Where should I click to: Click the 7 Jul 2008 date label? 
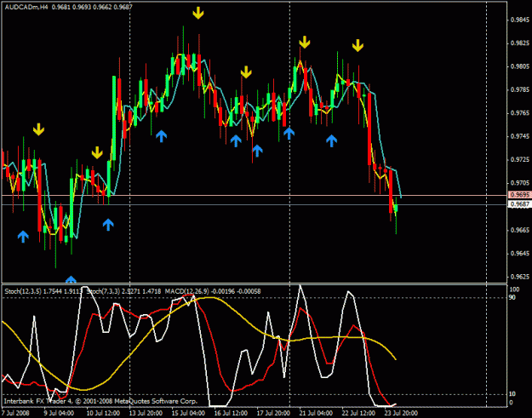tap(15, 413)
